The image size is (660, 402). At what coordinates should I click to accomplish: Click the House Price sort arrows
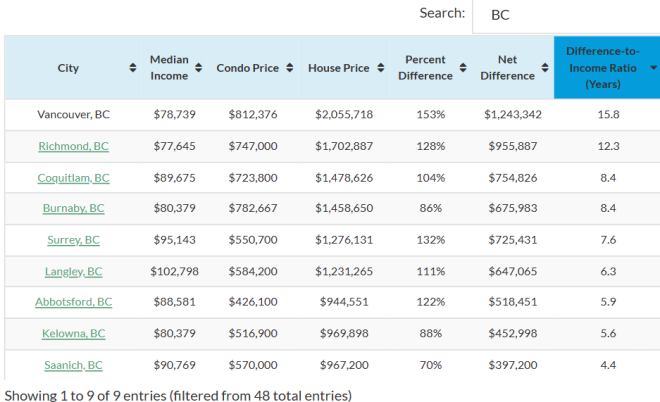(377, 68)
